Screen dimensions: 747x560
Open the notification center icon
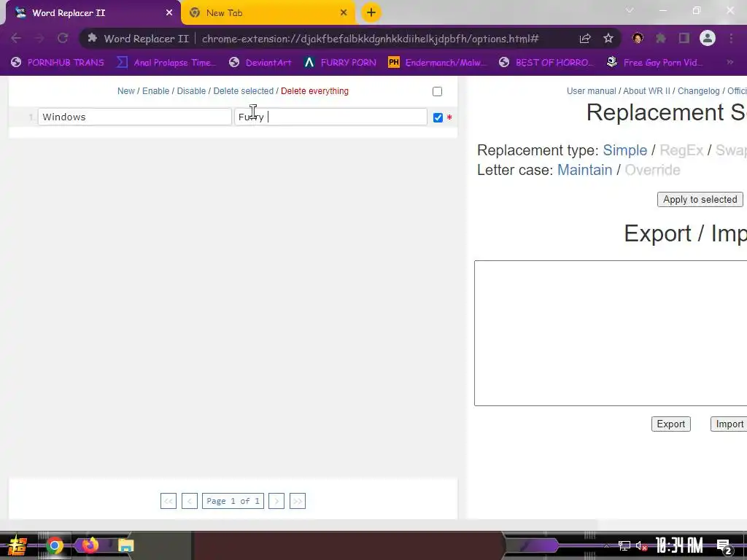724,547
